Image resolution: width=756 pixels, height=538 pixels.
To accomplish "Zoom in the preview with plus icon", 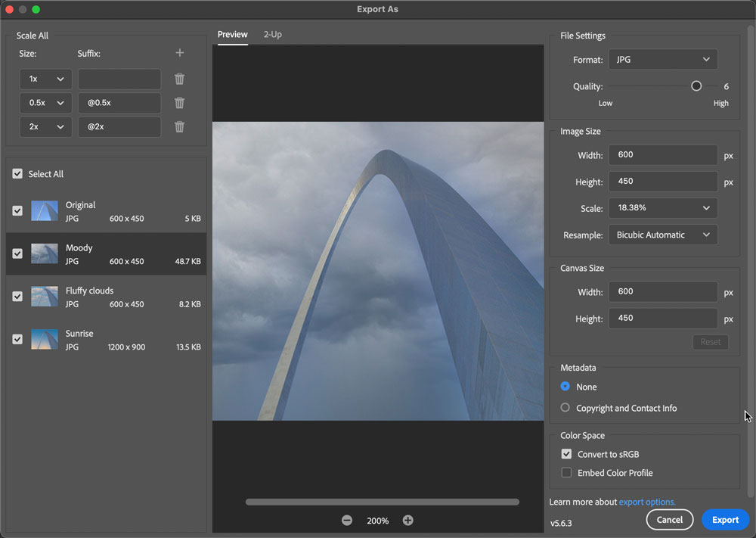I will click(408, 521).
